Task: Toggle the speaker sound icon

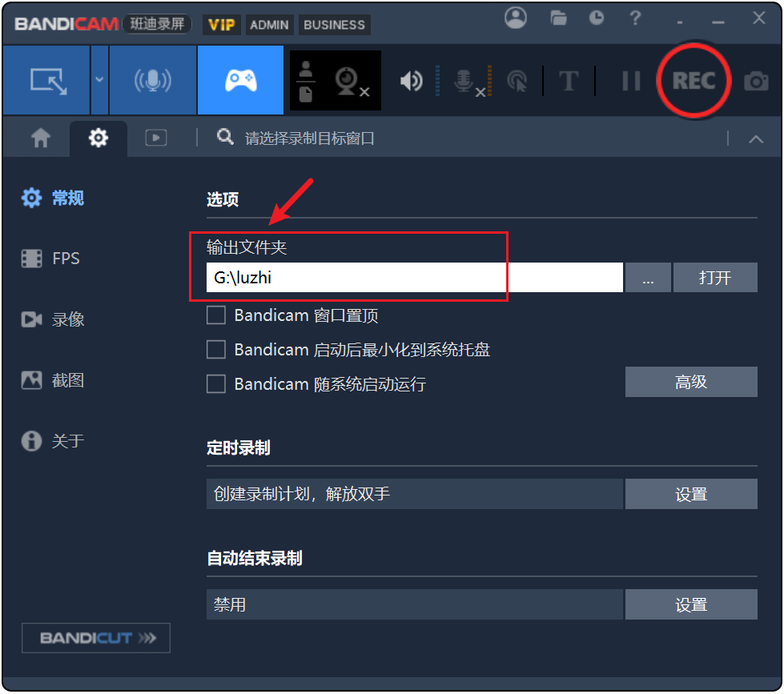Action: tap(412, 81)
